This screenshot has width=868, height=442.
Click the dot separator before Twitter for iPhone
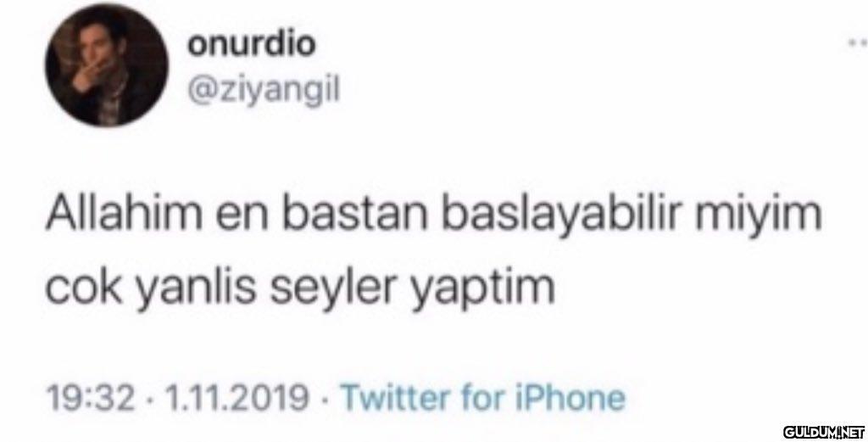pos(325,399)
